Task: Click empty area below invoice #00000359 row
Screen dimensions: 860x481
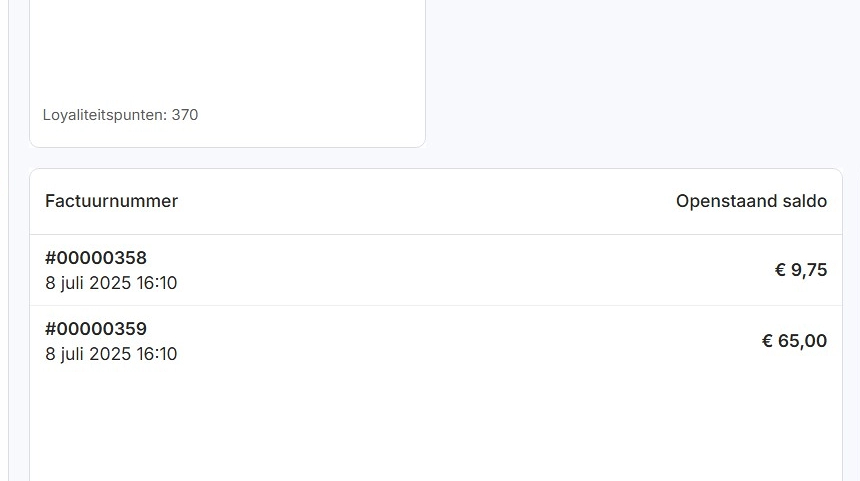Action: (436, 428)
